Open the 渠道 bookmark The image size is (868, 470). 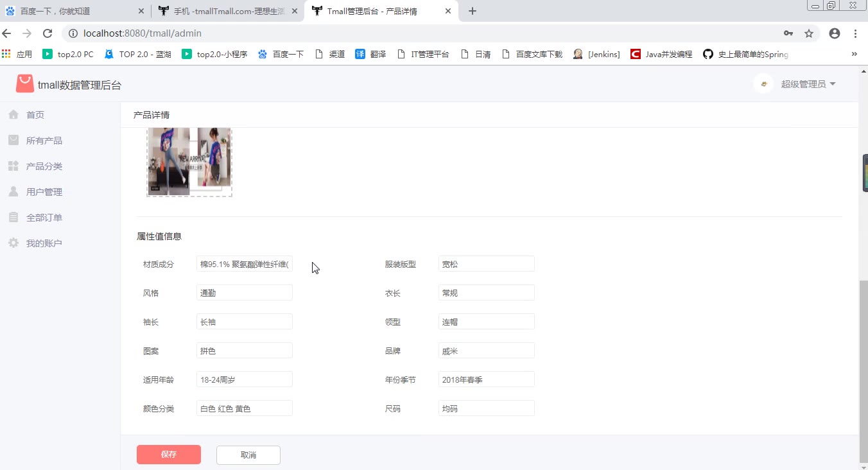click(329, 55)
